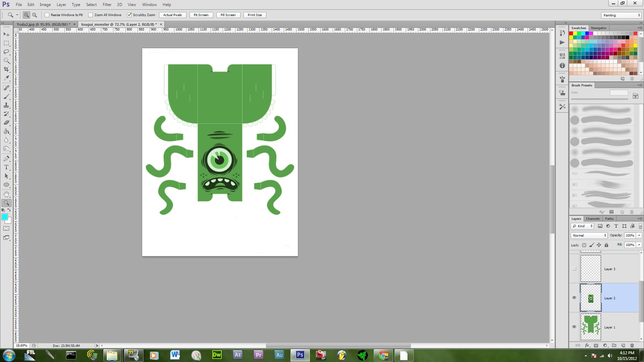The image size is (644, 362).
Task: Select the Eyedropper tool
Action: pos(6,78)
